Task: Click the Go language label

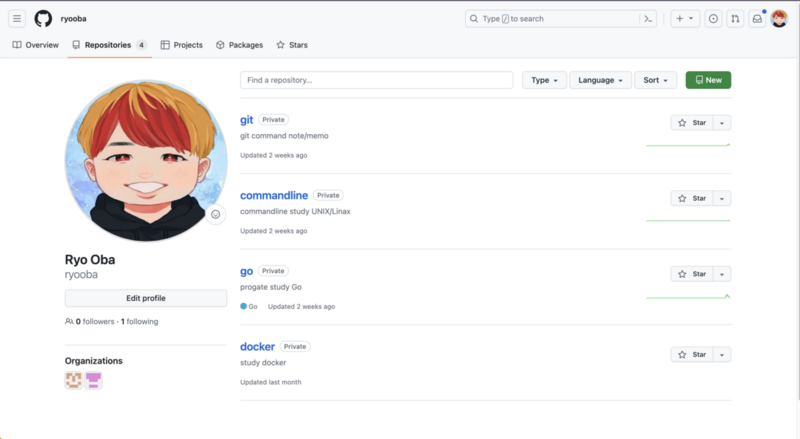Action: pos(249,306)
